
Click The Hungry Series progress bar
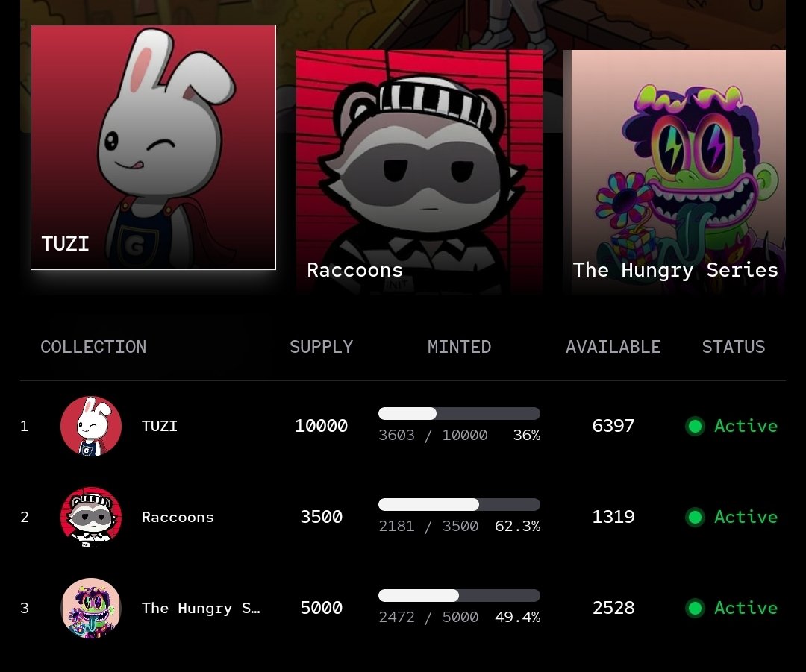point(459,595)
